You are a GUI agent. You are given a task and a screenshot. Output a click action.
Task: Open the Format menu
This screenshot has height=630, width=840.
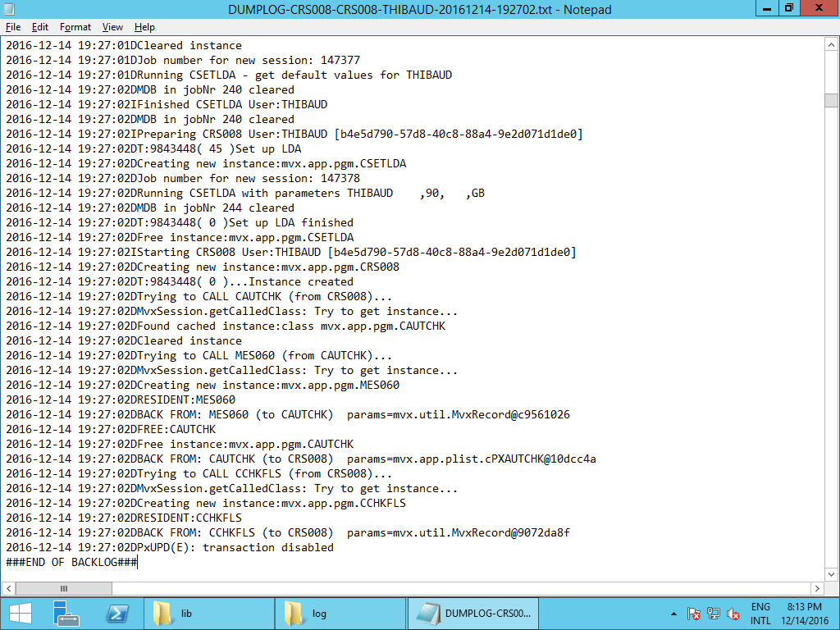coord(75,27)
